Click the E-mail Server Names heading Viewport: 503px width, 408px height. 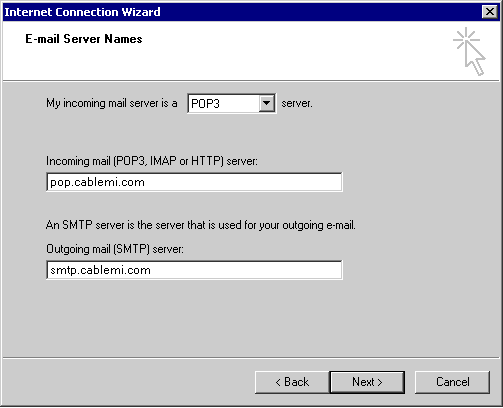point(84,39)
